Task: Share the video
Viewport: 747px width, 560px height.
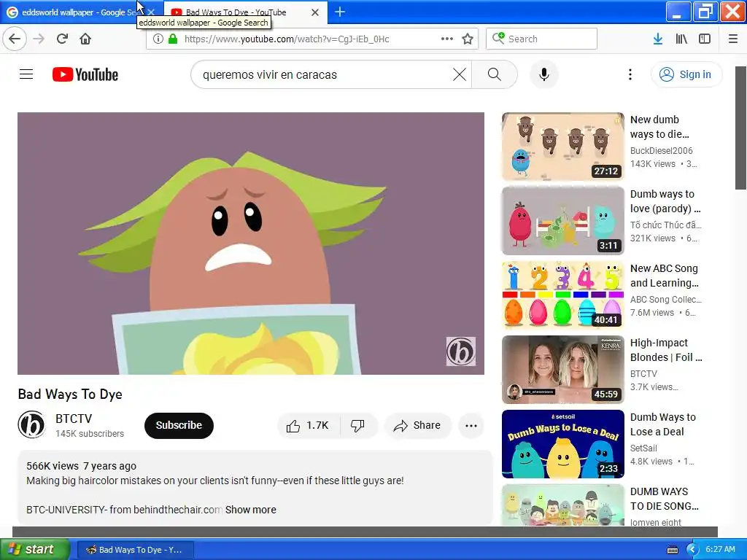Action: point(417,425)
